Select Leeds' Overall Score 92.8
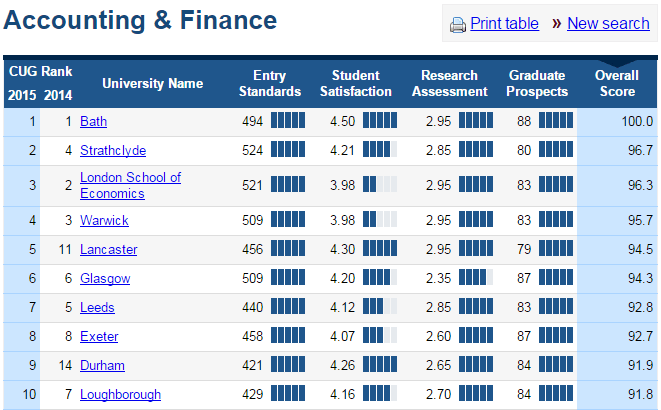661x410 pixels. 640,308
